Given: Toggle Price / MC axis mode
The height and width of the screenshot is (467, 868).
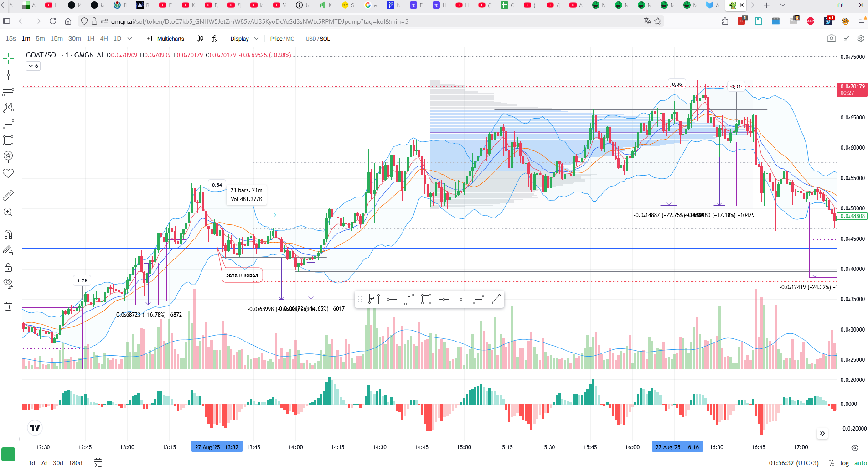Looking at the screenshot, I should click(282, 39).
